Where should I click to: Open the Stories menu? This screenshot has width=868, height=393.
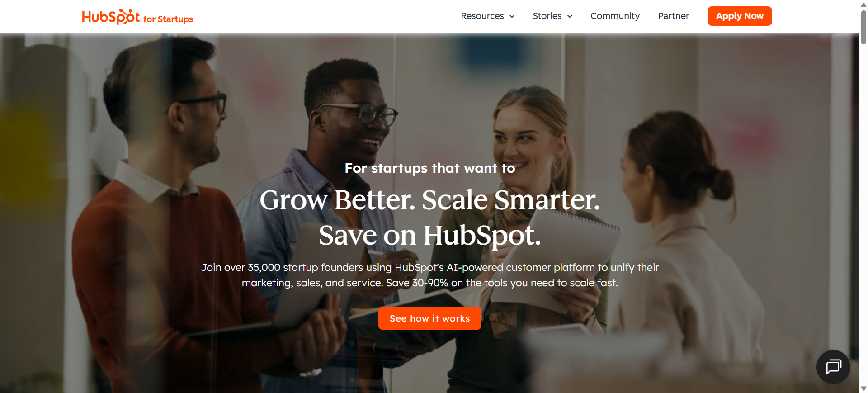point(552,16)
